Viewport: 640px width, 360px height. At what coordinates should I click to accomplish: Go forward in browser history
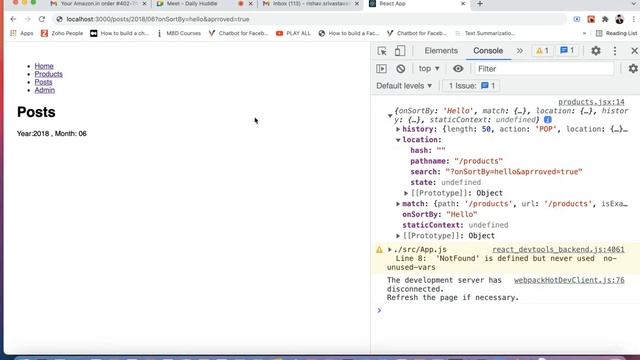[27, 19]
